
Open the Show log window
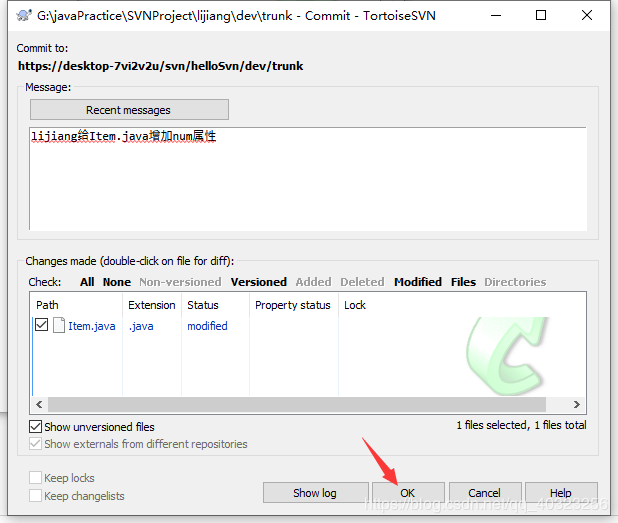click(x=314, y=492)
